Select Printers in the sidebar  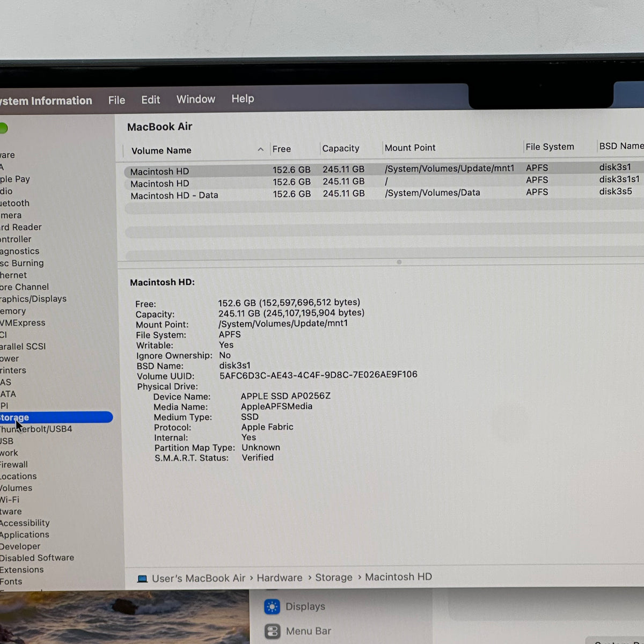[x=13, y=370]
